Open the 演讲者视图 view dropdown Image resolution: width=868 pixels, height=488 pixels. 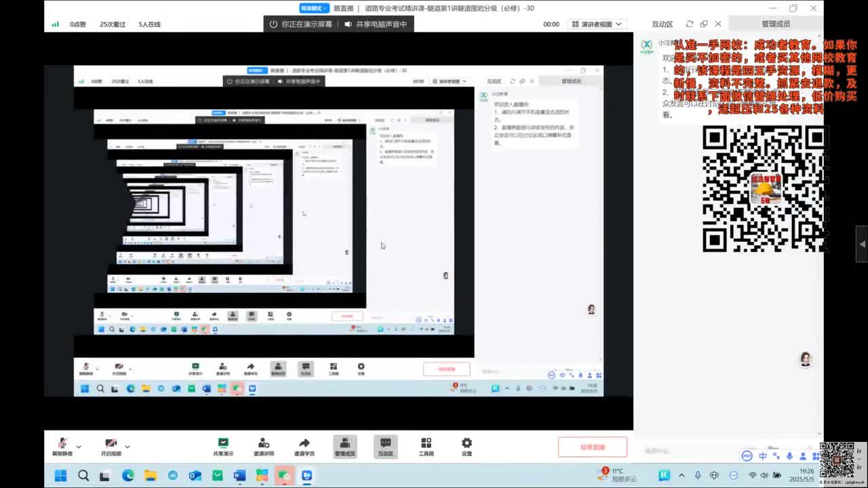(x=597, y=24)
